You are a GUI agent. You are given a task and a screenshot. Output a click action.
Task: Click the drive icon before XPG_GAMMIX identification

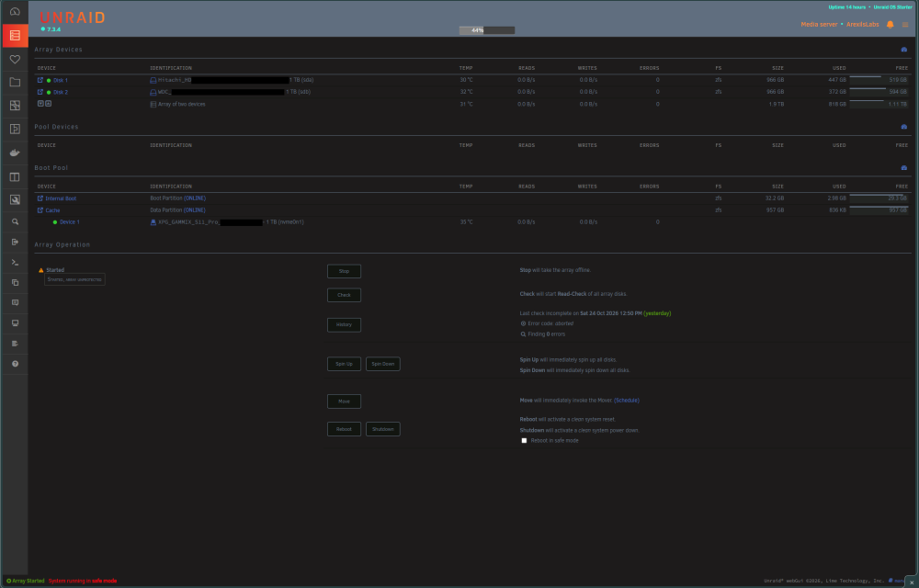(x=153, y=222)
